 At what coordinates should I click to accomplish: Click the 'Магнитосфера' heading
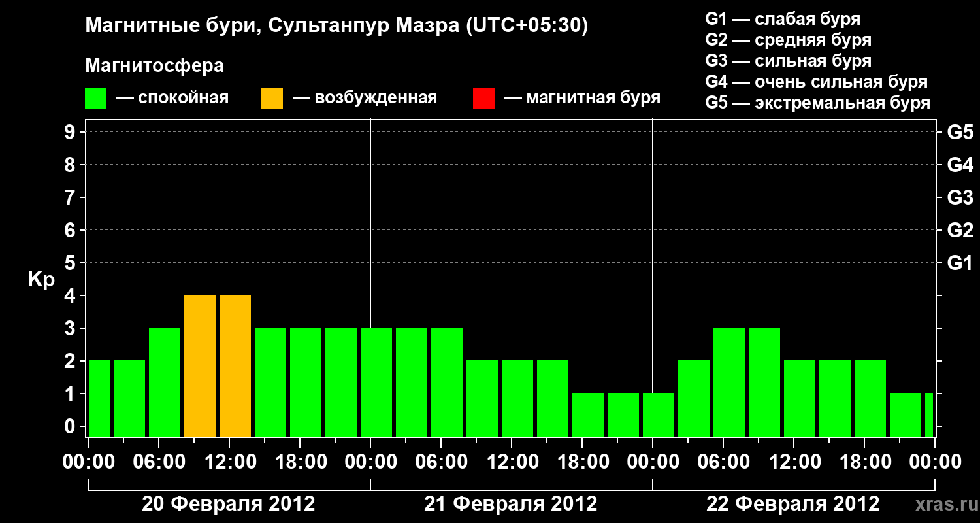[x=154, y=66]
